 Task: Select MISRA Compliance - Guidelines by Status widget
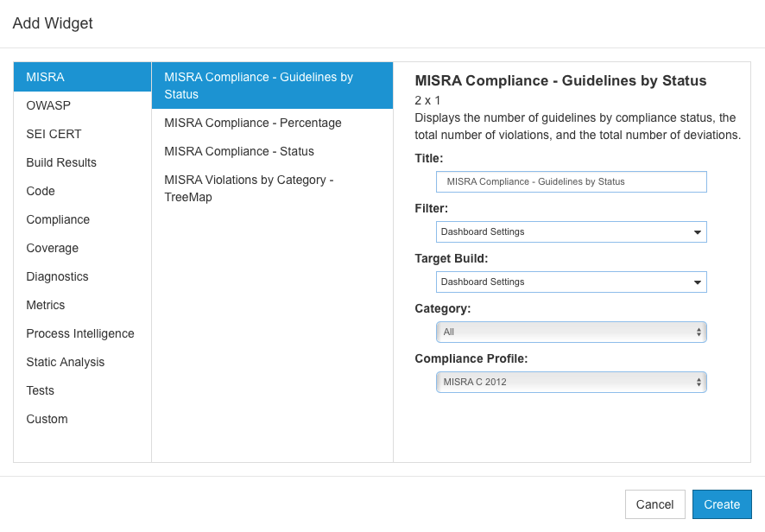coord(272,85)
